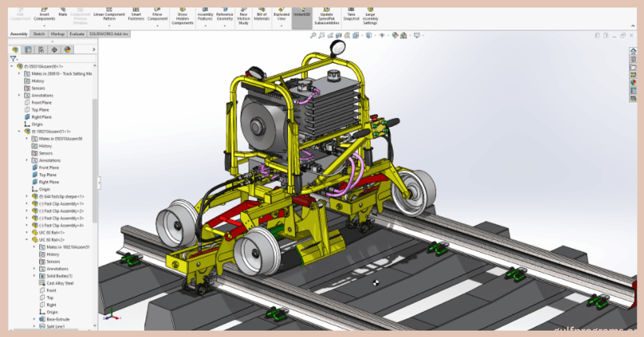Toggle the Section View display icon

click(338, 36)
